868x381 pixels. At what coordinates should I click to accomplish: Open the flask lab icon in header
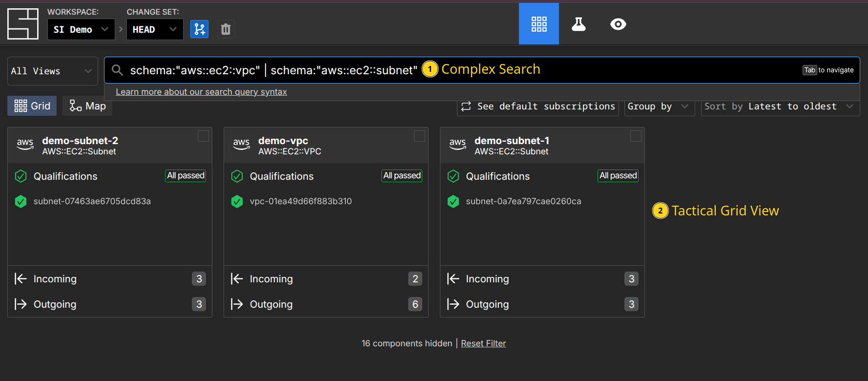pos(579,24)
